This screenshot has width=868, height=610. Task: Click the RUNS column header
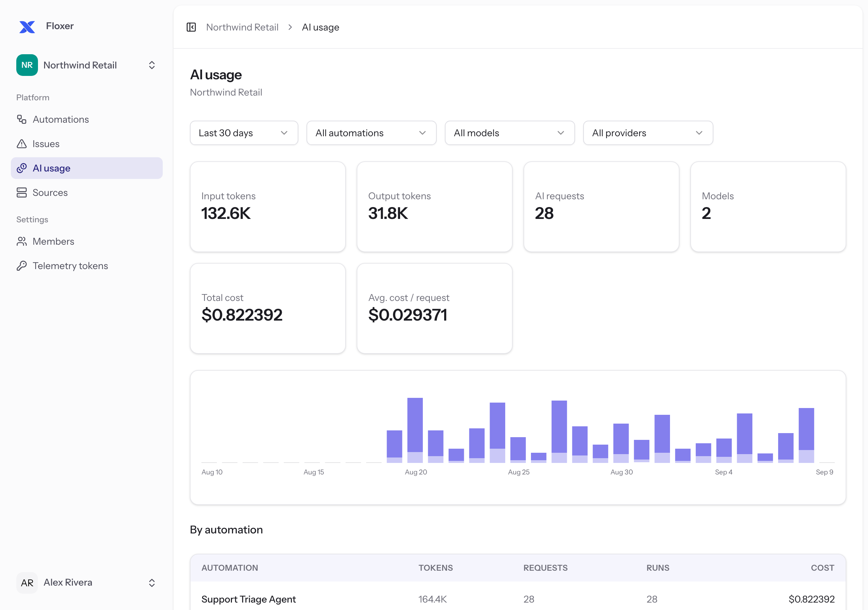658,568
